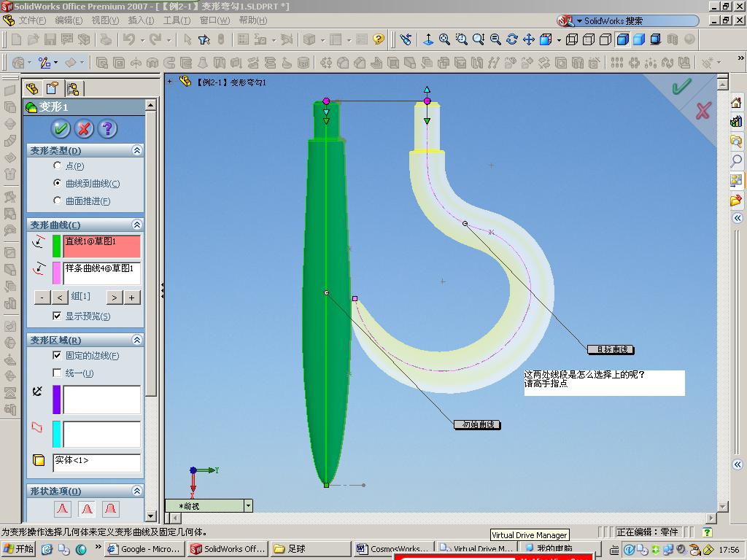Click the third shape stiffness option icon
747x560 pixels.
(111, 508)
